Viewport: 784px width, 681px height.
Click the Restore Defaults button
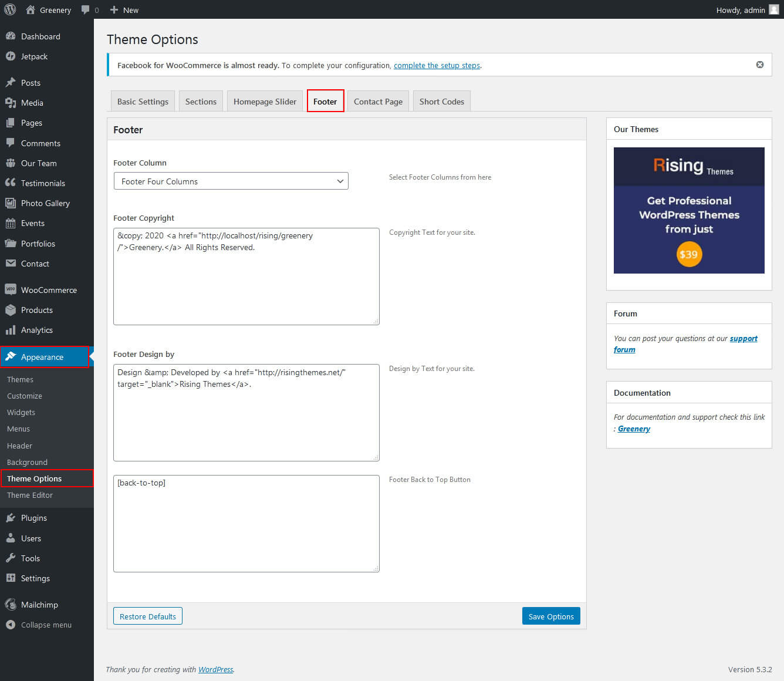[148, 616]
